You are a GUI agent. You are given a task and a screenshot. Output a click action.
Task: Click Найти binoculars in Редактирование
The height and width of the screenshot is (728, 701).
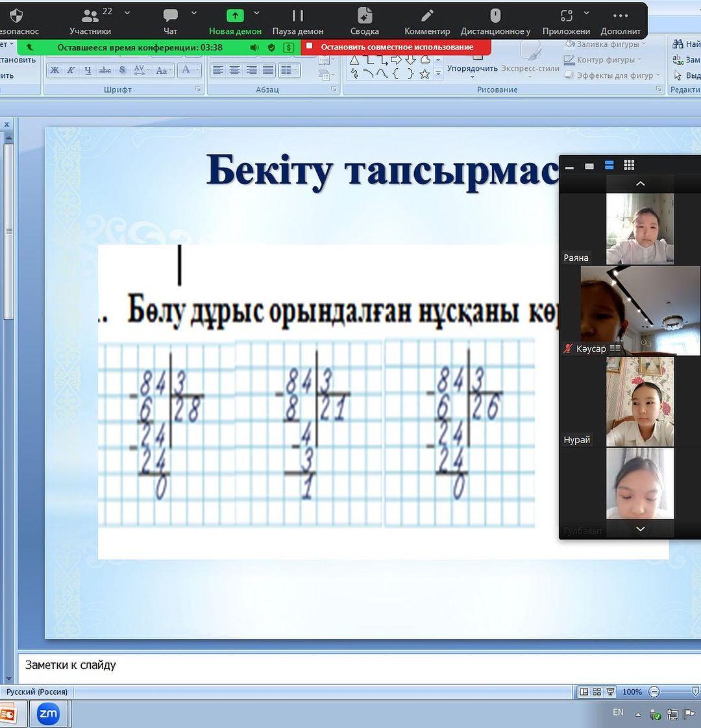[x=685, y=44]
